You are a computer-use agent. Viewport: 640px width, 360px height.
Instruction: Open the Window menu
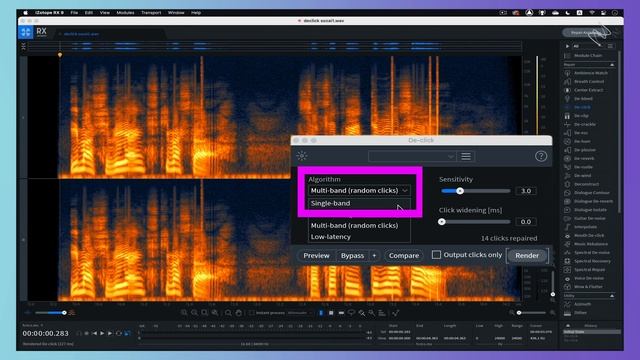coord(176,13)
